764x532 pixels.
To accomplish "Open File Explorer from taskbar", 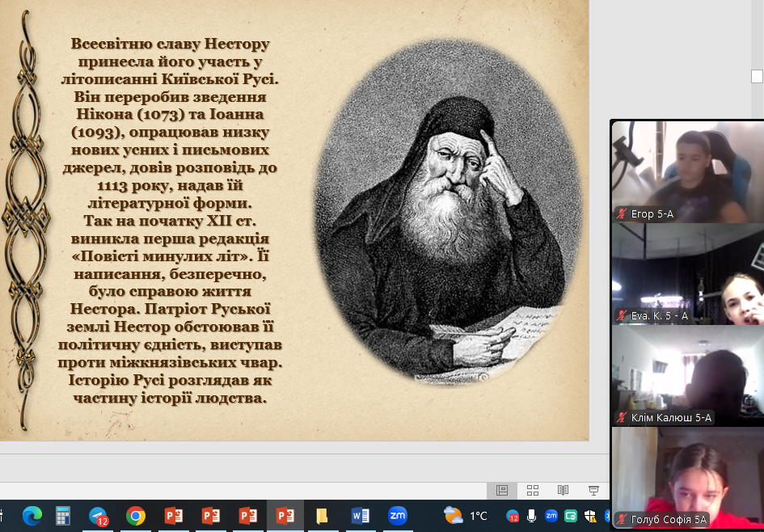I will [x=322, y=516].
